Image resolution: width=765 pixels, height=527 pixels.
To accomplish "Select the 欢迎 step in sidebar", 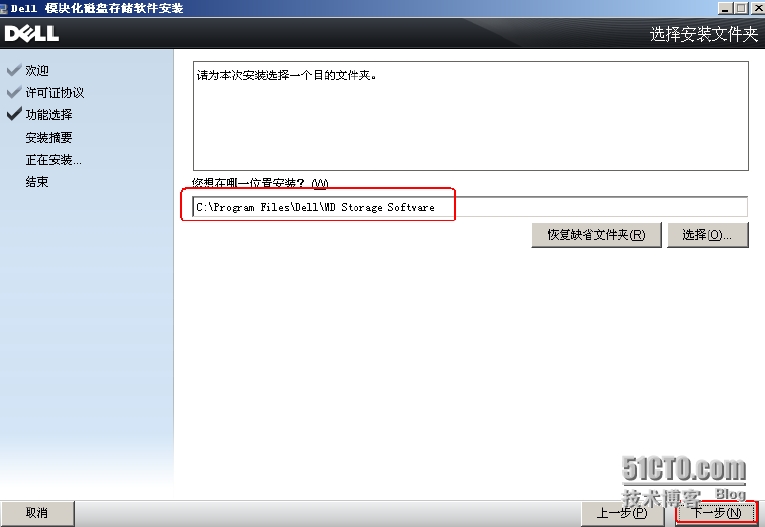I will tap(37, 71).
